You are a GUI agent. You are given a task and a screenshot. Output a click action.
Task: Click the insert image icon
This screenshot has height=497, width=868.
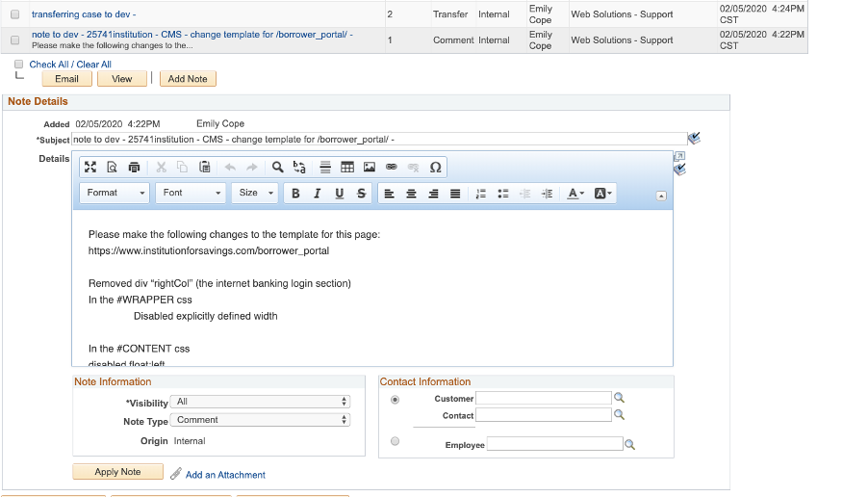(370, 167)
